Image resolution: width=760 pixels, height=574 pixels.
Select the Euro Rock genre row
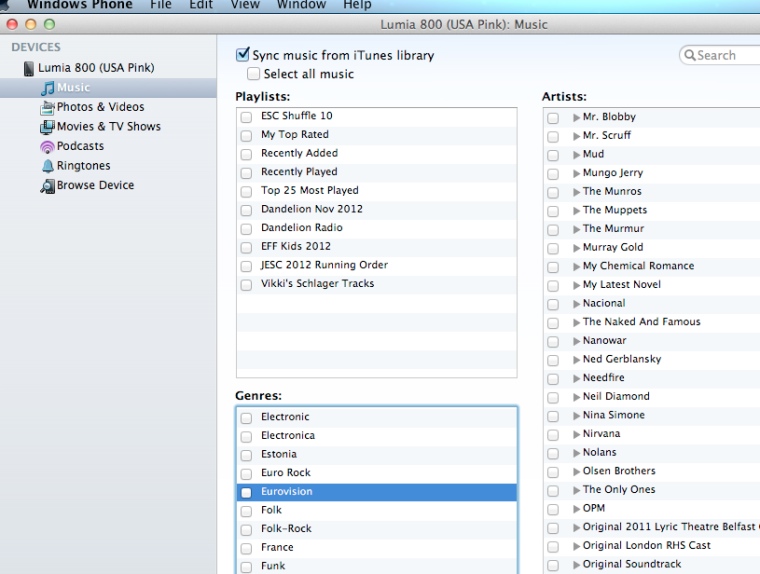[377, 473]
